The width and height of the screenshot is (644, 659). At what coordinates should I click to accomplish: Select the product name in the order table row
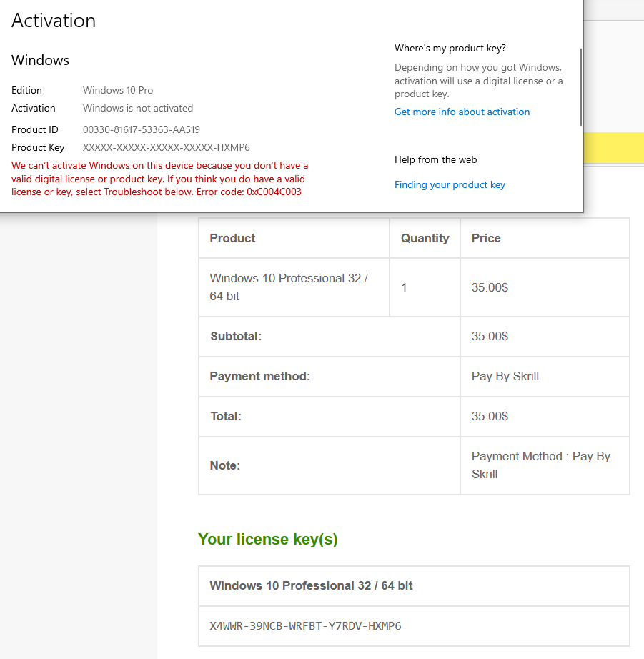288,287
